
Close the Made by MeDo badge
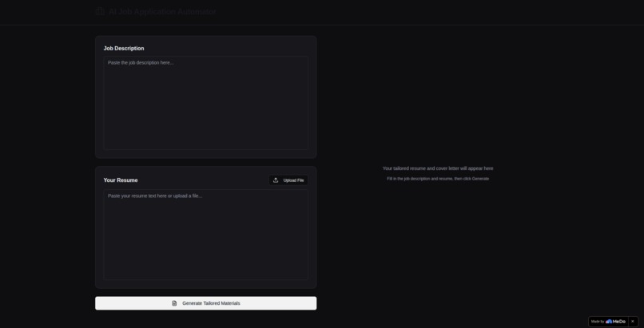633,322
